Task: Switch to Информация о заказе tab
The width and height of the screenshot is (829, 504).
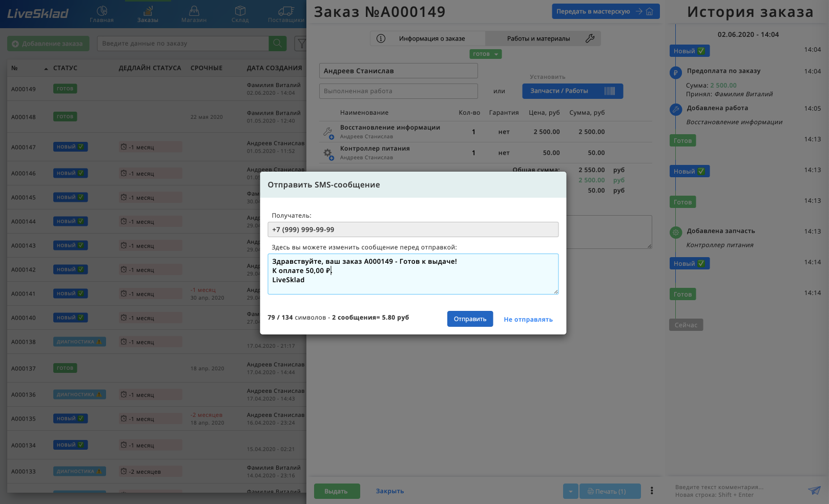Action: 428,38
